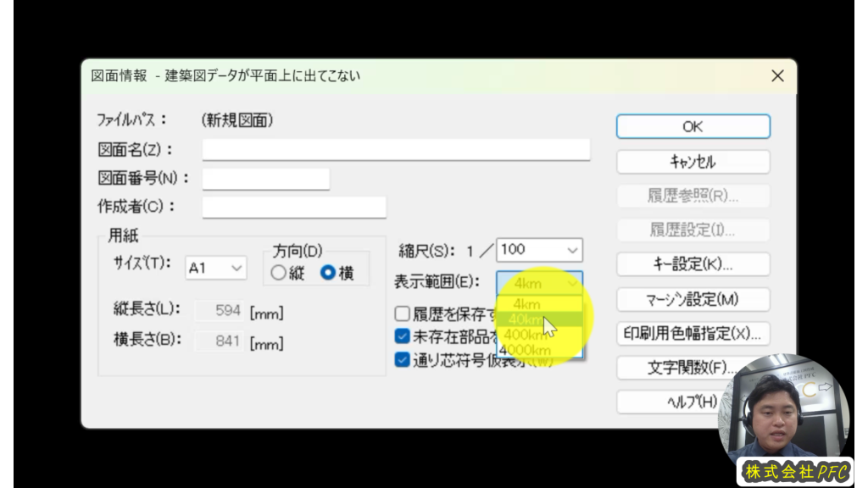Choose 40km from the display range list
This screenshot has width=868, height=488.
click(540, 319)
